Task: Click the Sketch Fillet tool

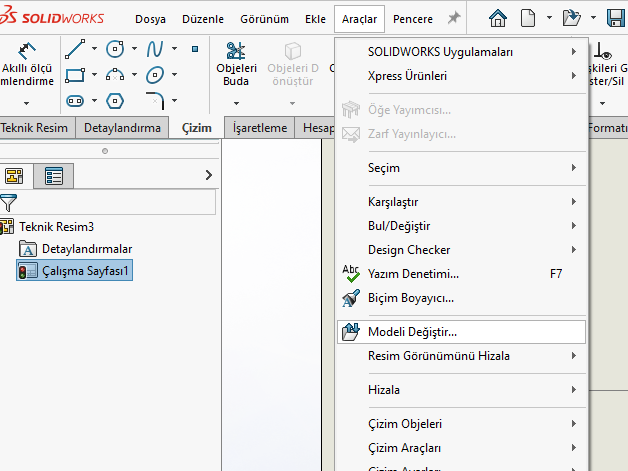Action: 155,100
